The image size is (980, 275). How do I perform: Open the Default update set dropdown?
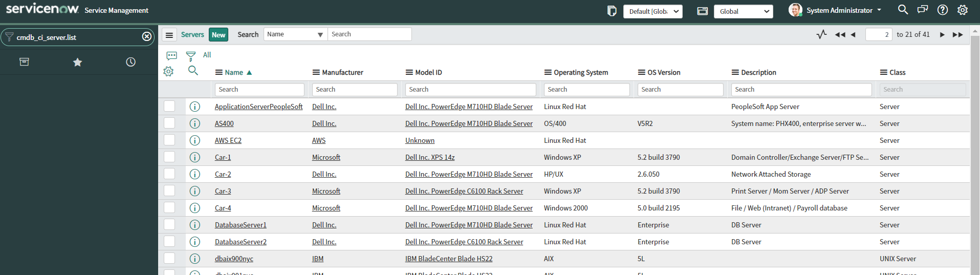[653, 11]
